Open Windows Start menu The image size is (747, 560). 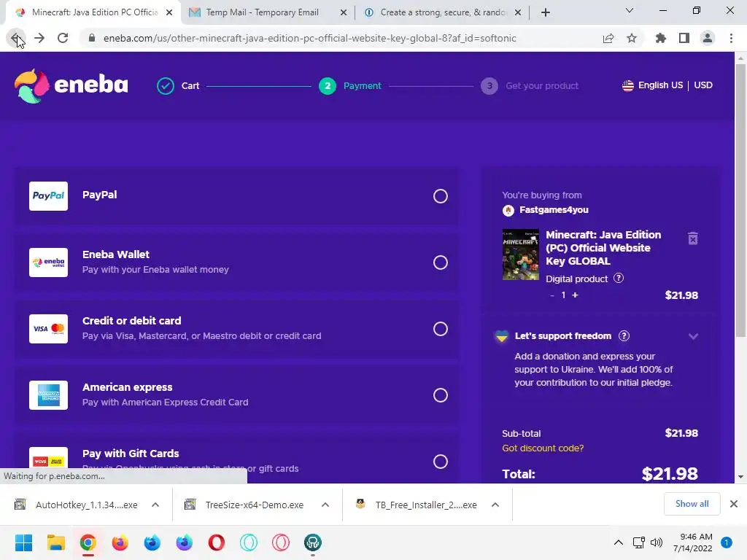pos(23,542)
